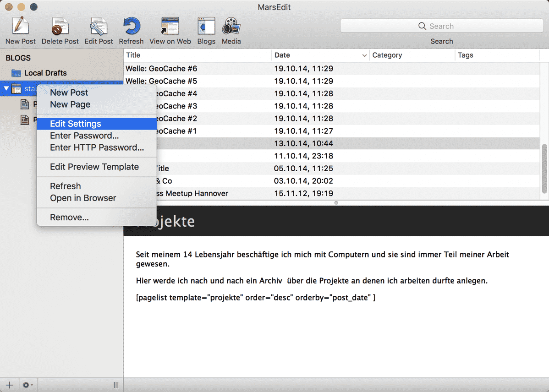
Task: Select Enter HTTP Password… menu entry
Action: (x=97, y=147)
